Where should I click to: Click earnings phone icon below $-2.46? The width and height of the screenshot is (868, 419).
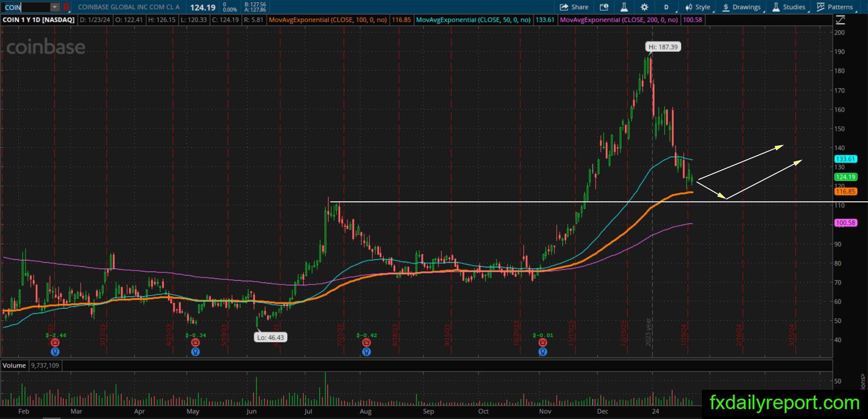click(55, 342)
